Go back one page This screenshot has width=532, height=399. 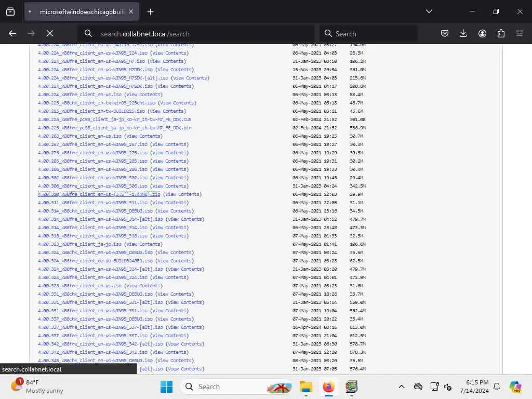(12, 33)
